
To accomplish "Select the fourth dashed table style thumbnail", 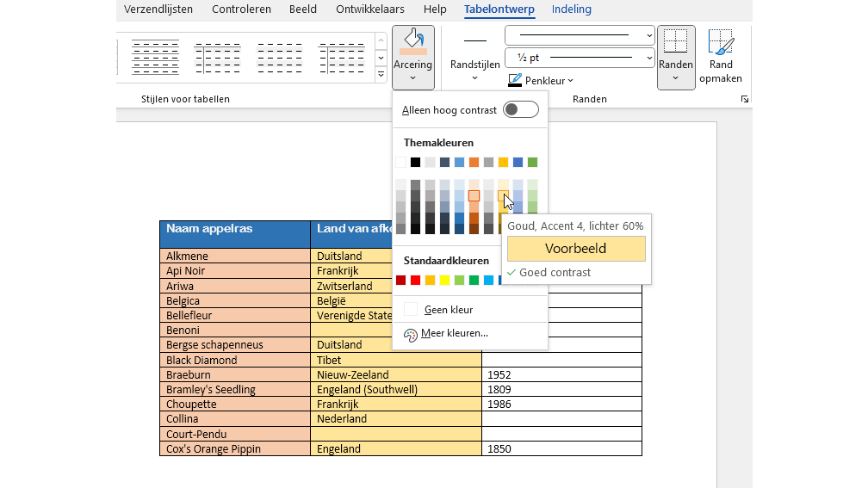I will (x=342, y=58).
